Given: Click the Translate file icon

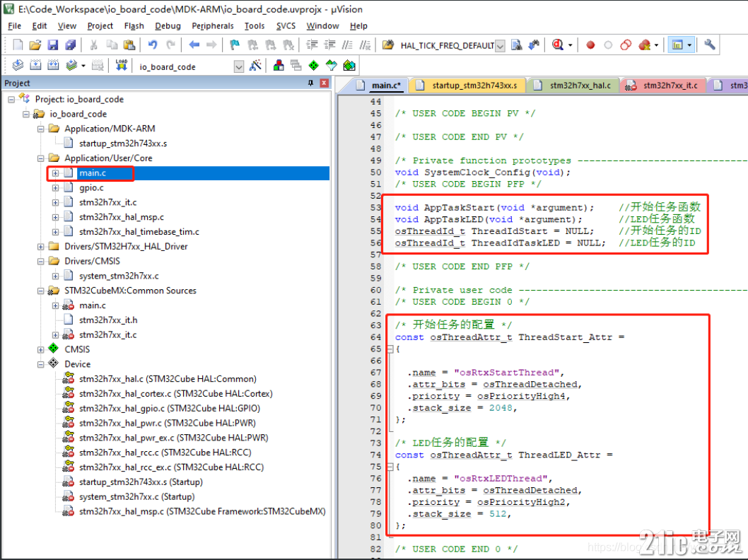Looking at the screenshot, I should point(18,65).
